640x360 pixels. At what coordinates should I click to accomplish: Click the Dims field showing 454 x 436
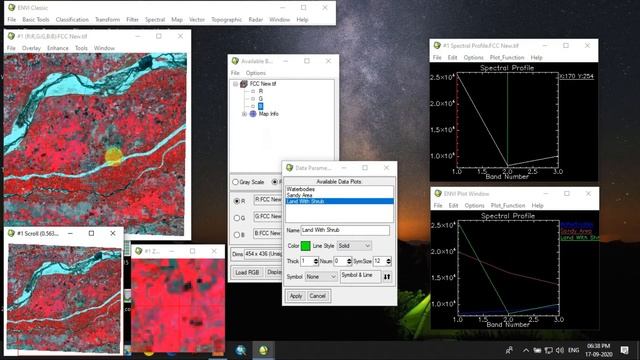point(263,254)
